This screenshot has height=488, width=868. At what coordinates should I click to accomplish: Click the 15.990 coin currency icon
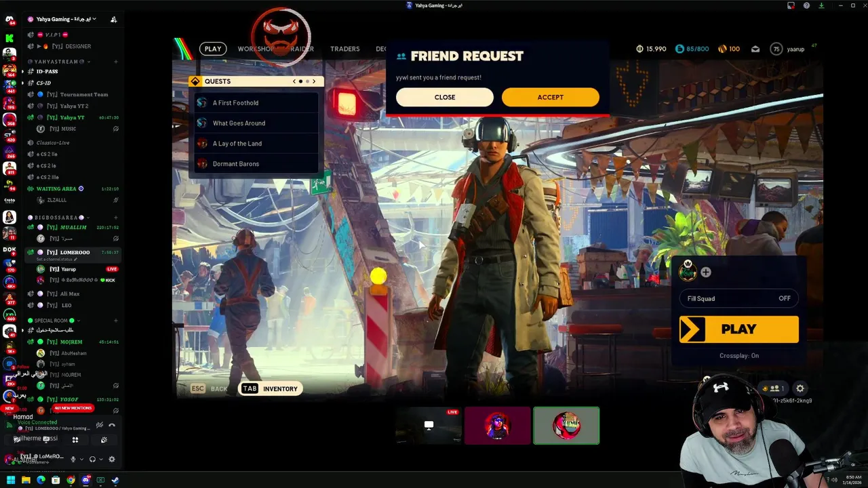(639, 49)
